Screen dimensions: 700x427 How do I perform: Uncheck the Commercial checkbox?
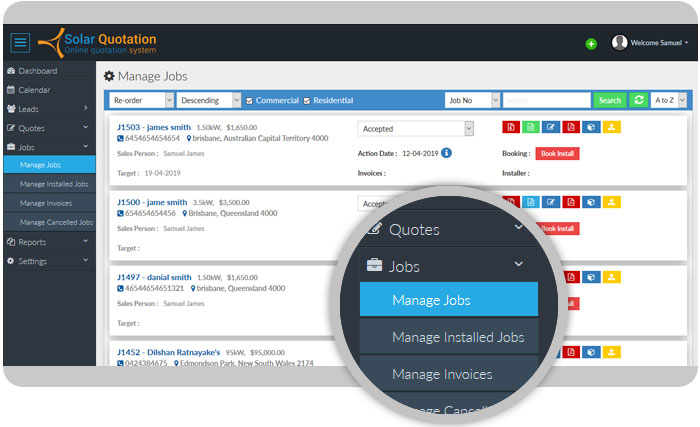[250, 100]
